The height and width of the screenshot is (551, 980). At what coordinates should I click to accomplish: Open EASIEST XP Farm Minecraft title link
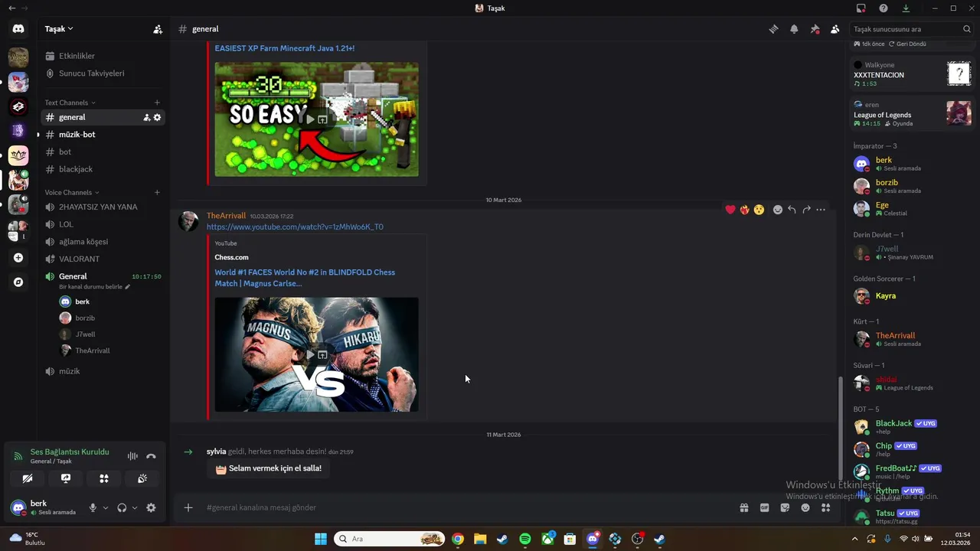[x=285, y=48]
